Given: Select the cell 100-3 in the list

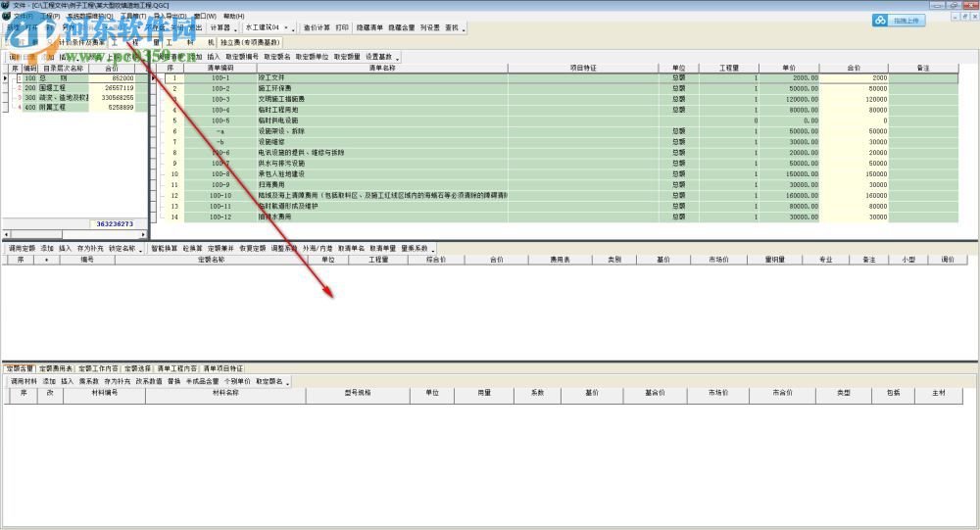Looking at the screenshot, I should 220,99.
